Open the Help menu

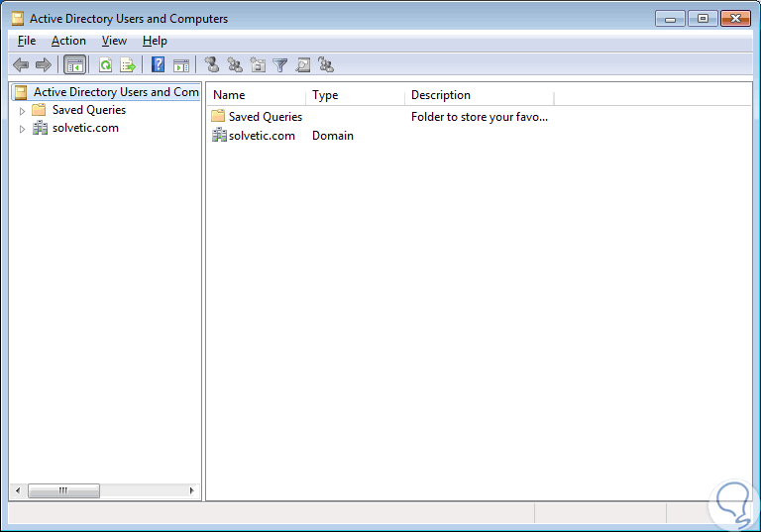pyautogui.click(x=155, y=41)
